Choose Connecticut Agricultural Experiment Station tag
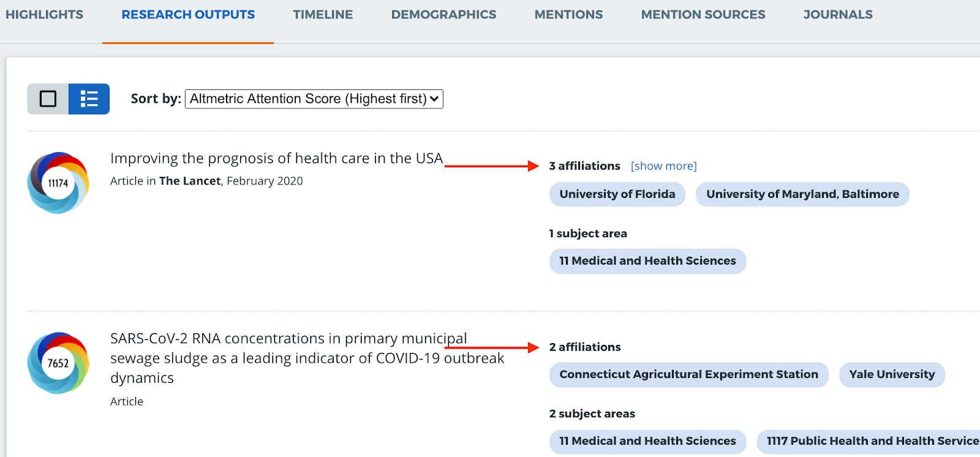This screenshot has width=980, height=457. click(x=688, y=374)
